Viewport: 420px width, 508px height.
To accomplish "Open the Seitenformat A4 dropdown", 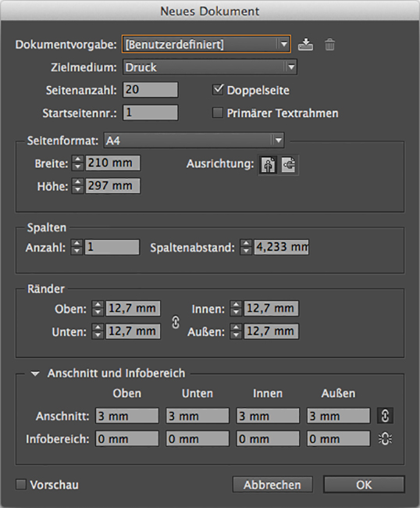I will [194, 140].
